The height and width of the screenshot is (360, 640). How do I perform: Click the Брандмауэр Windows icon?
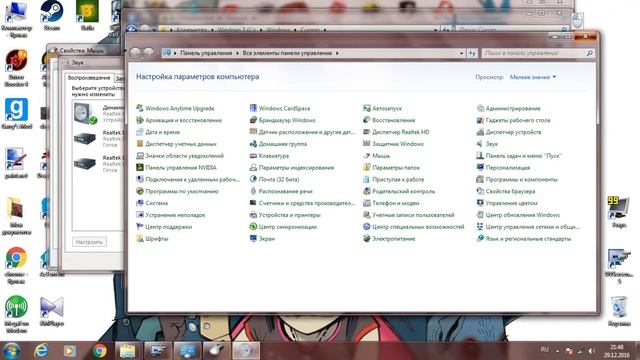[253, 120]
